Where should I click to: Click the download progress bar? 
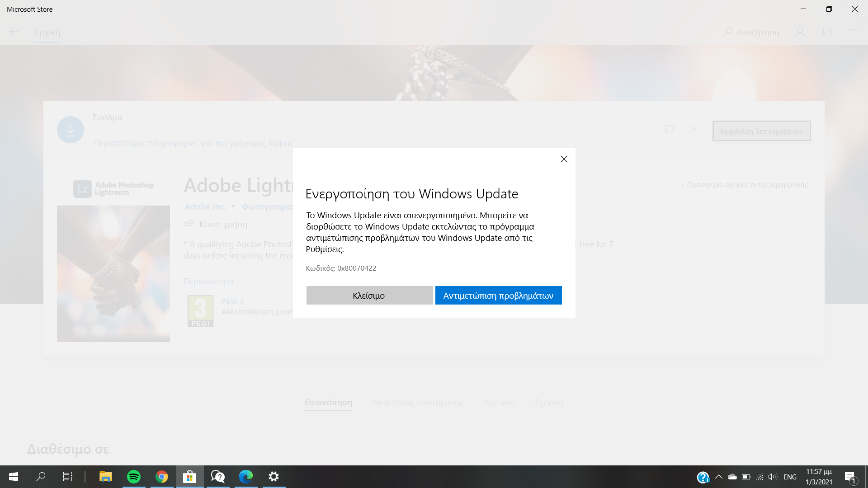373,129
